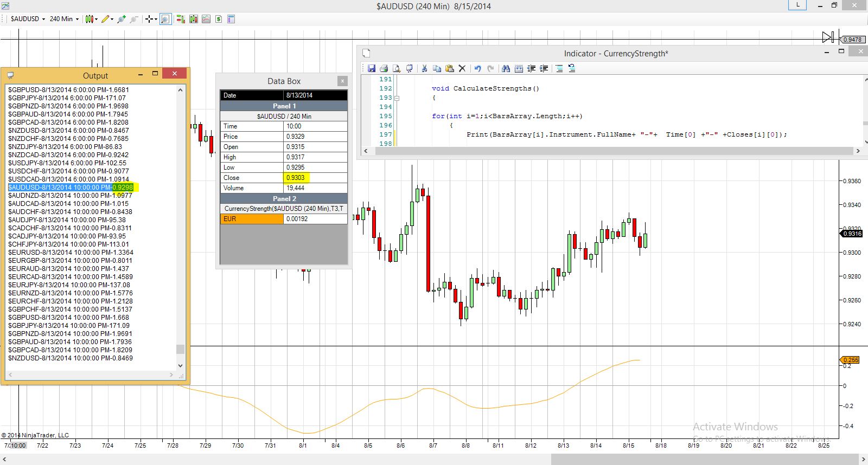Select the $USDJPY 6:00:00 PM output line

[67, 163]
